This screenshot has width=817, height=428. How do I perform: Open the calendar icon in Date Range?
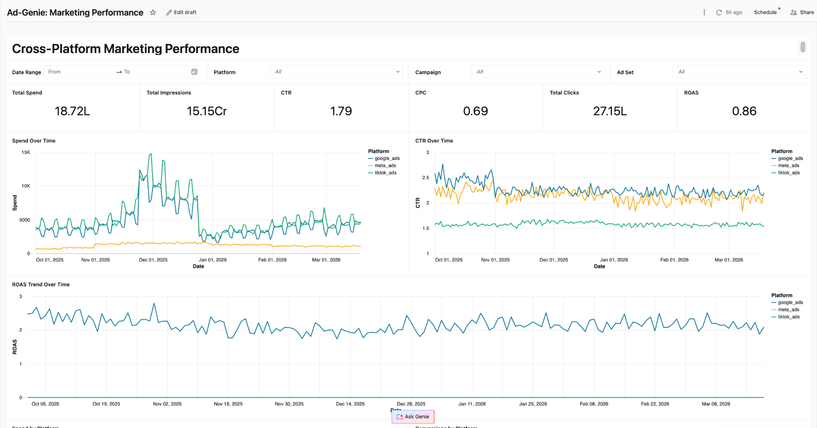pos(194,72)
